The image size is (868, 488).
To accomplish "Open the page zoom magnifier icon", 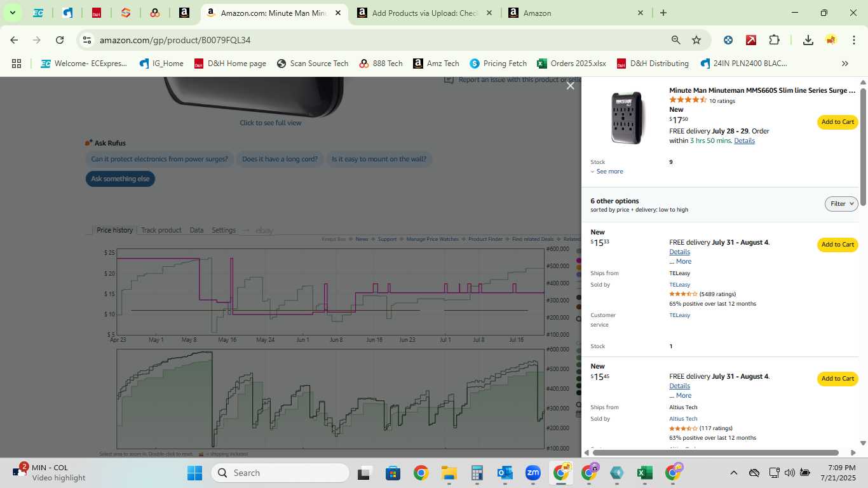I will pos(676,40).
